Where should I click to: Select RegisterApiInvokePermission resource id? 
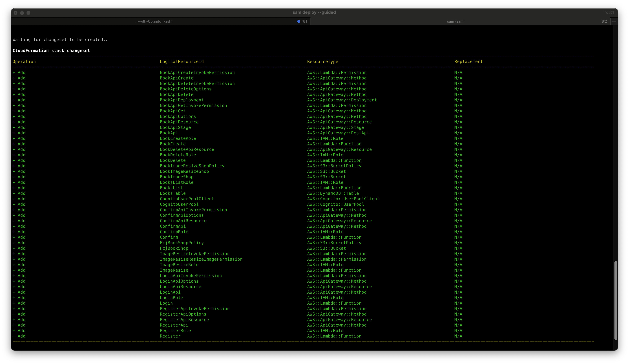click(x=195, y=309)
